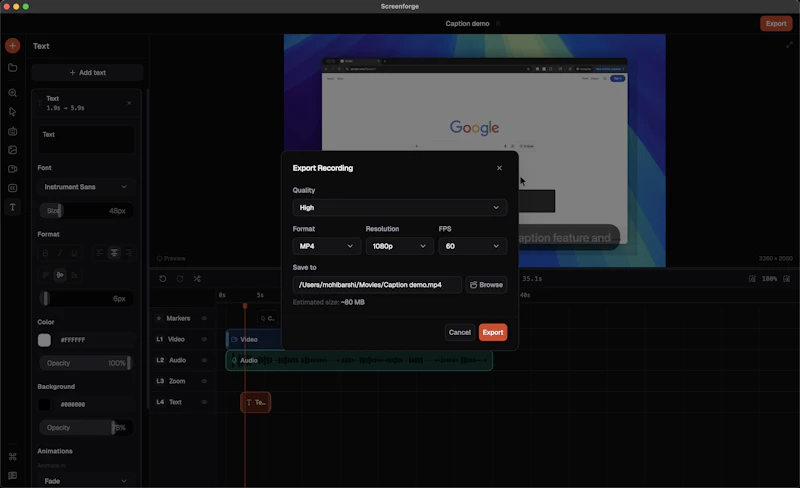
Task: Toggle visibility of the L1 Video track
Action: (x=204, y=339)
